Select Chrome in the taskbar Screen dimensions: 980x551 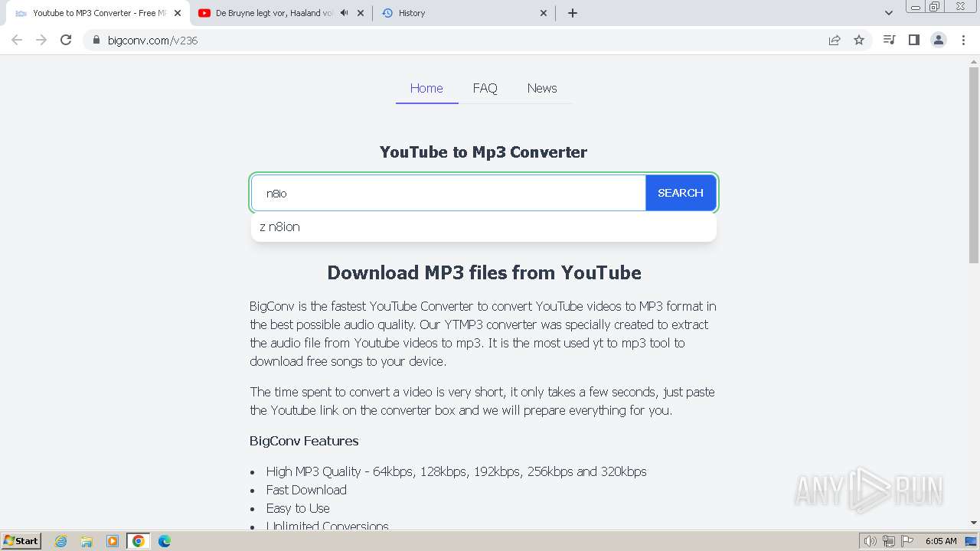[139, 541]
